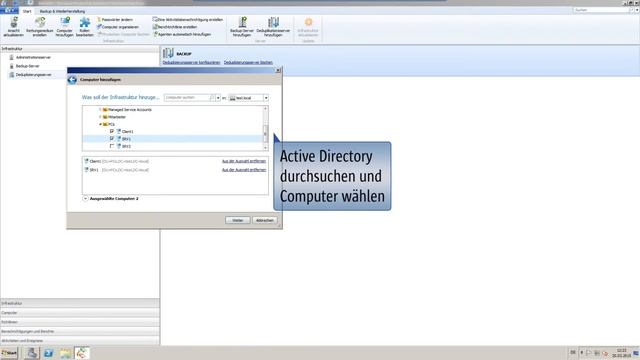Image resolution: width=640 pixels, height=360 pixels.
Task: Open the Benachrichtigungen und Berichte pane section
Action: click(80, 331)
